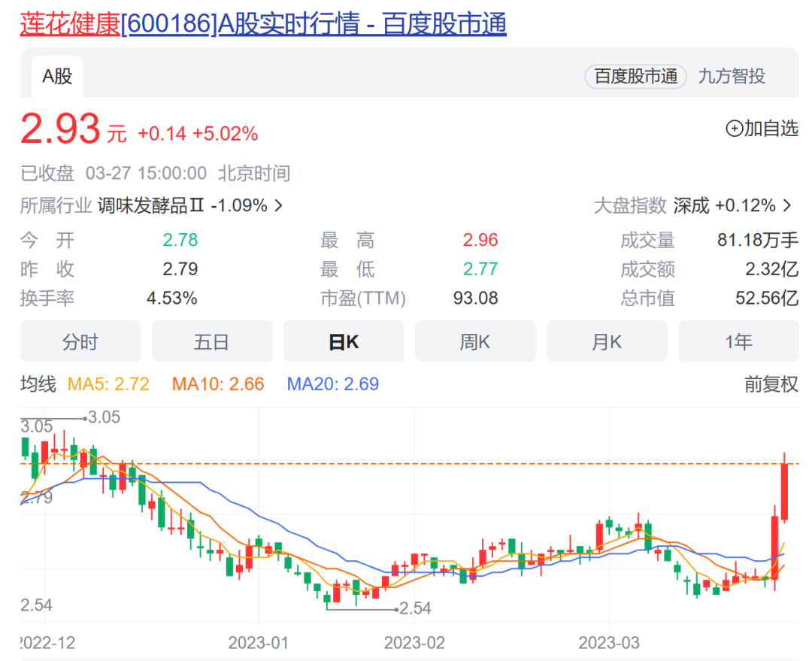Click the 3.05 high marker on chart
The image size is (812, 661).
[x=104, y=417]
